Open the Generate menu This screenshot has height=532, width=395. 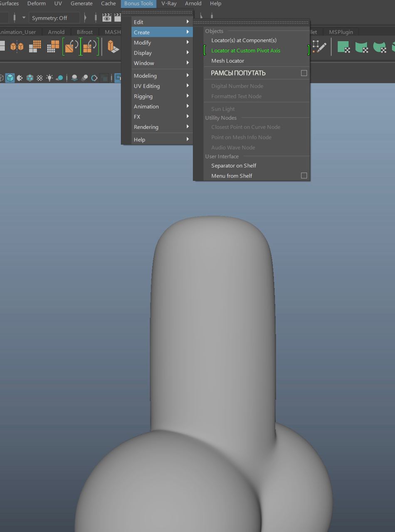[x=81, y=3]
